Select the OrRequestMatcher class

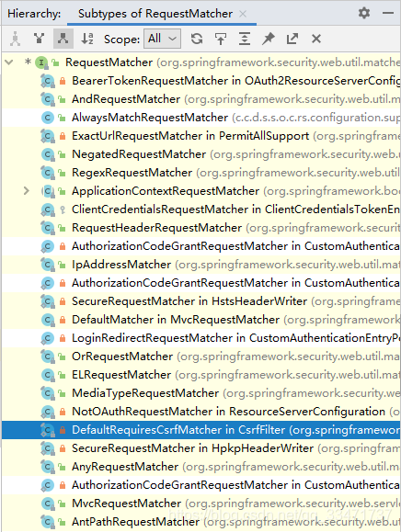click(x=201, y=357)
